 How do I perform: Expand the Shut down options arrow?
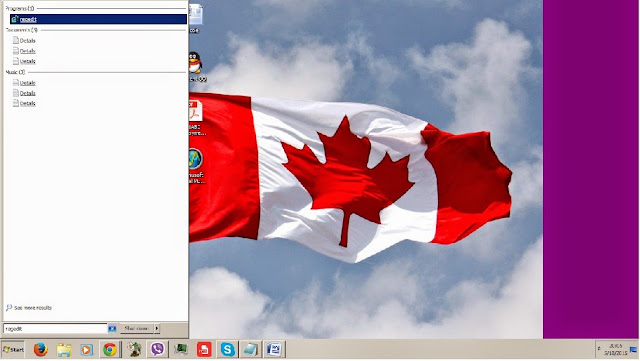coord(157,328)
